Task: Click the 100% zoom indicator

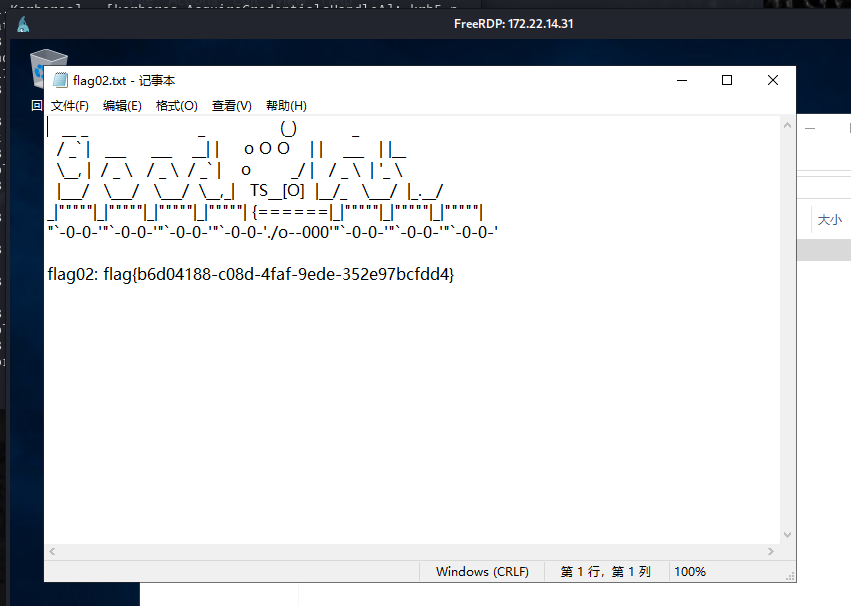Action: tap(689, 571)
